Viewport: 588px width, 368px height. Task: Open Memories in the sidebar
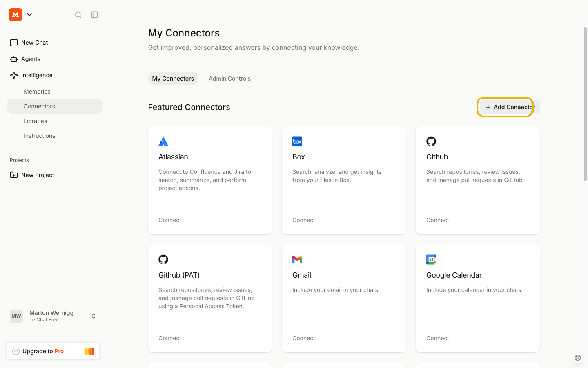(x=37, y=92)
